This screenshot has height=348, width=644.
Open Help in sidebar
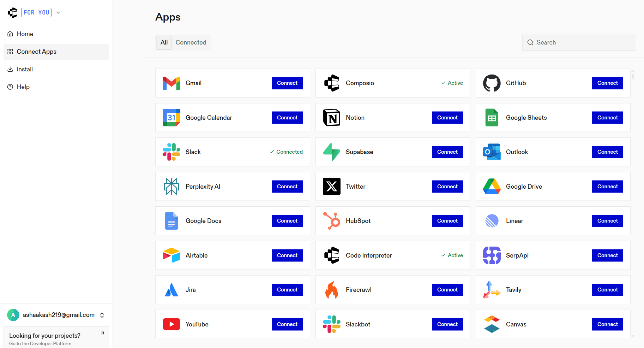coord(56,87)
